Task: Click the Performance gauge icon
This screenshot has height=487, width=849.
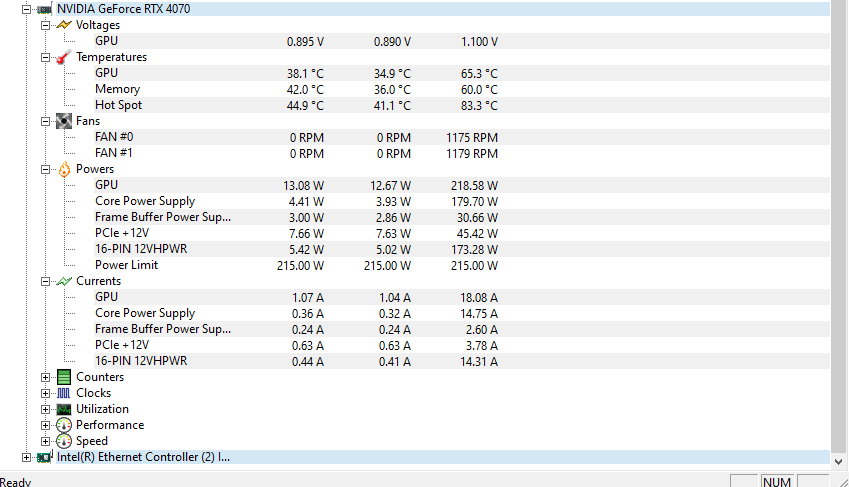Action: point(64,425)
